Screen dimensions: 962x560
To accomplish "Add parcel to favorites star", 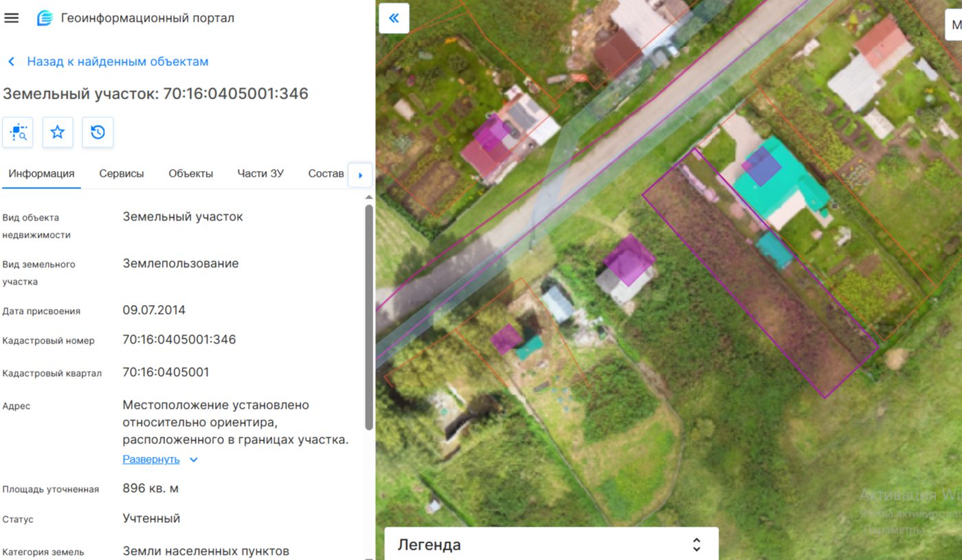I will click(x=58, y=132).
